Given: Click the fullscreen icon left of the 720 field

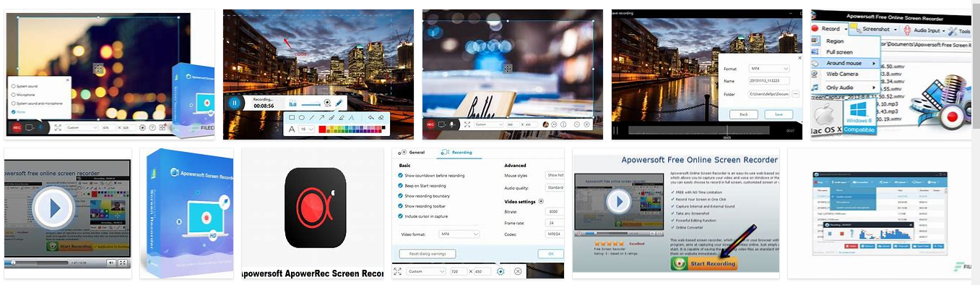Looking at the screenshot, I should (397, 271).
